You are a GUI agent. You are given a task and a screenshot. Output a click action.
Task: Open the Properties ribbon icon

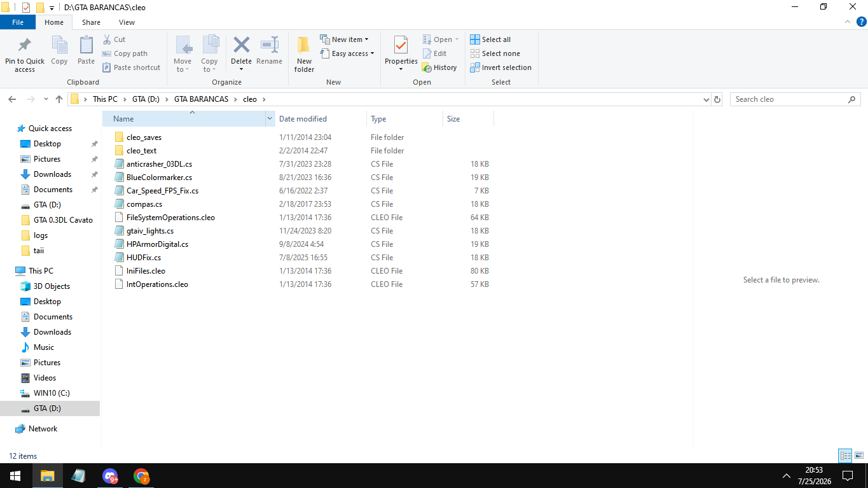(x=401, y=46)
